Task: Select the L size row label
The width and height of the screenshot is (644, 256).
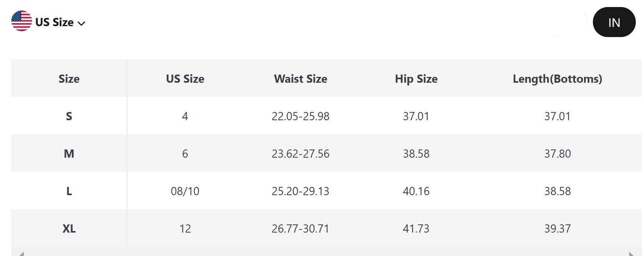Action: 69,191
